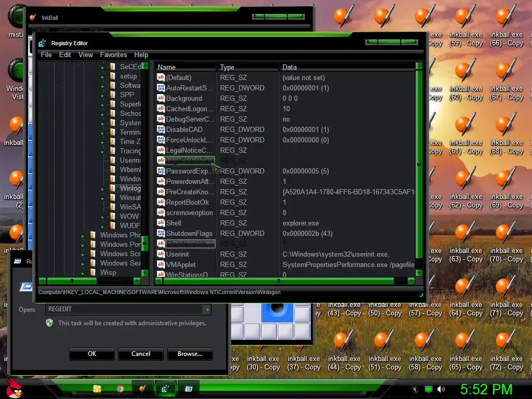Select the PasswordExp DWORD icon
532x399 pixels.
click(161, 171)
